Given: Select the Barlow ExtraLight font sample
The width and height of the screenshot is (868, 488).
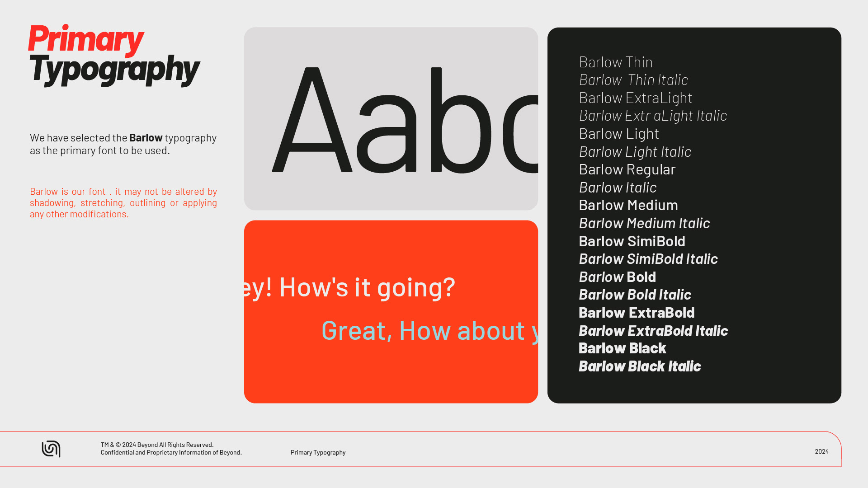Looking at the screenshot, I should (635, 98).
